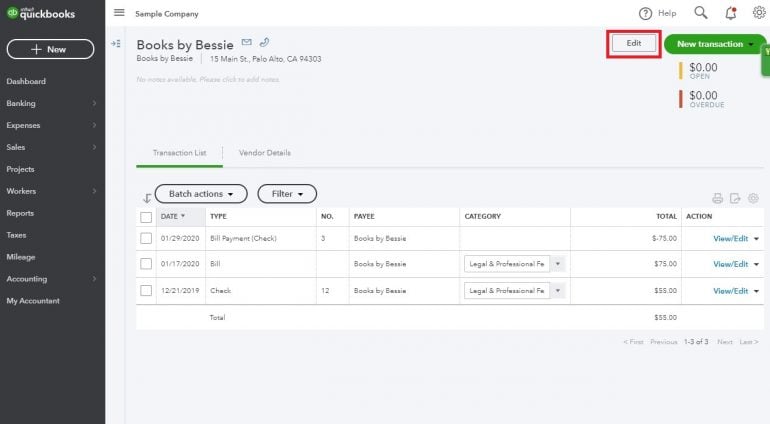Check the box for the 01/29/2020 Bill Payment row
The height and width of the screenshot is (424, 770).
click(x=146, y=238)
